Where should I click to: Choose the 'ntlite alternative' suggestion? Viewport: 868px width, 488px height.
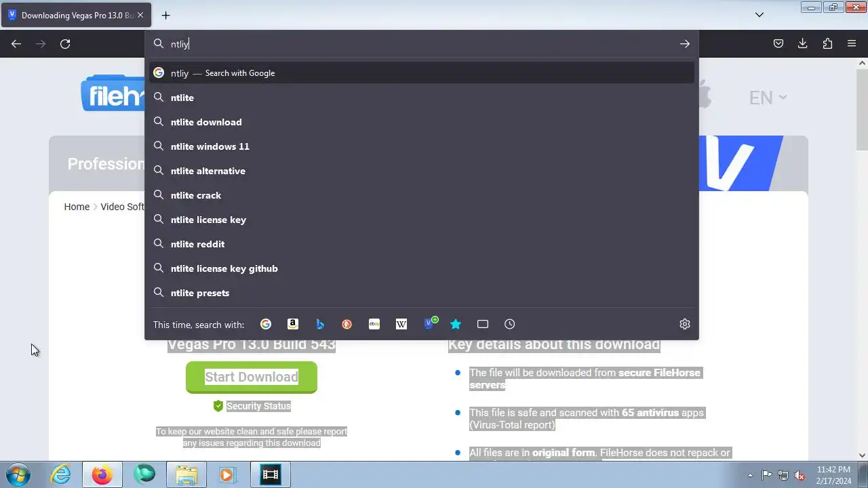[x=422, y=171]
